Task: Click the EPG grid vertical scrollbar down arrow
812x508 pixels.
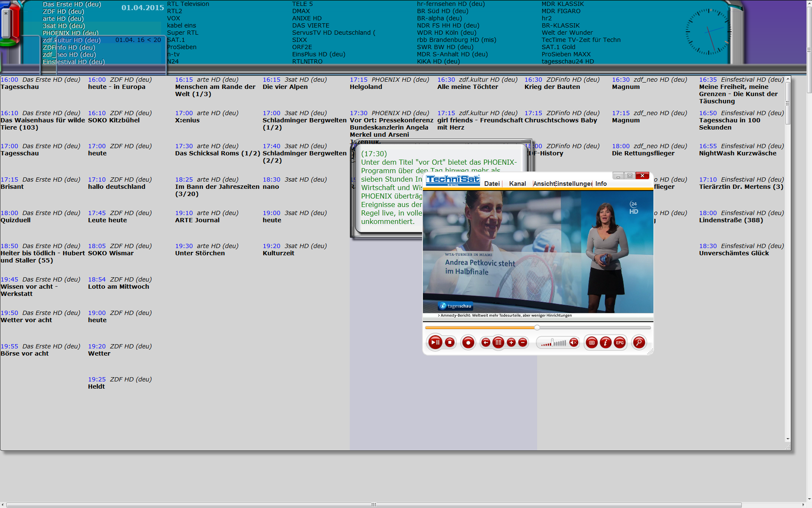Action: click(x=787, y=439)
